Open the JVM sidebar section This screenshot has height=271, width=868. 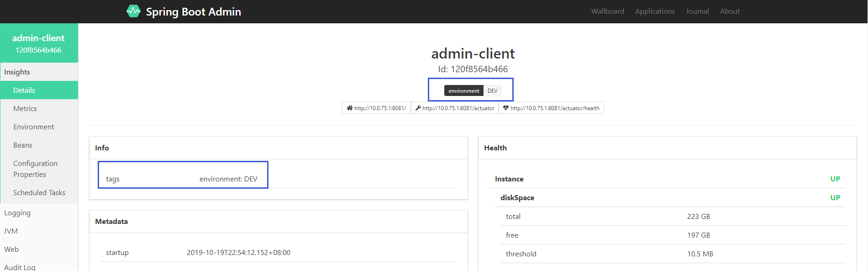(39, 231)
